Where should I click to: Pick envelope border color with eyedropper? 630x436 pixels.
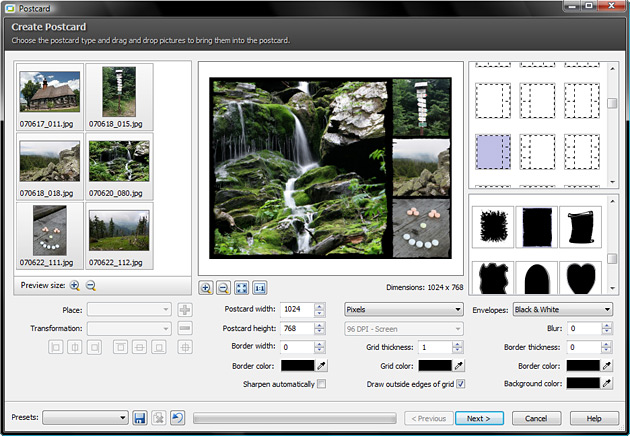point(607,365)
